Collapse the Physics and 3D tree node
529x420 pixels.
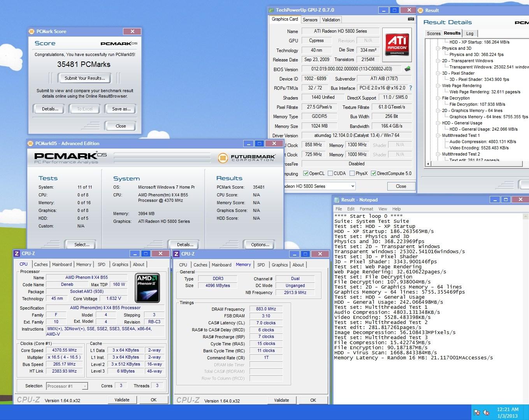coord(438,49)
